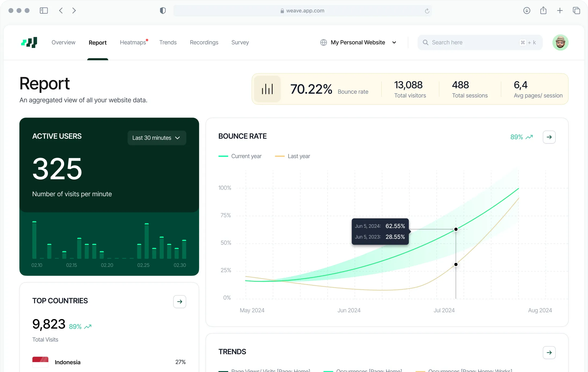Click the 02.10 bar in Active Users chart
The width and height of the screenshot is (588, 372).
click(x=34, y=240)
